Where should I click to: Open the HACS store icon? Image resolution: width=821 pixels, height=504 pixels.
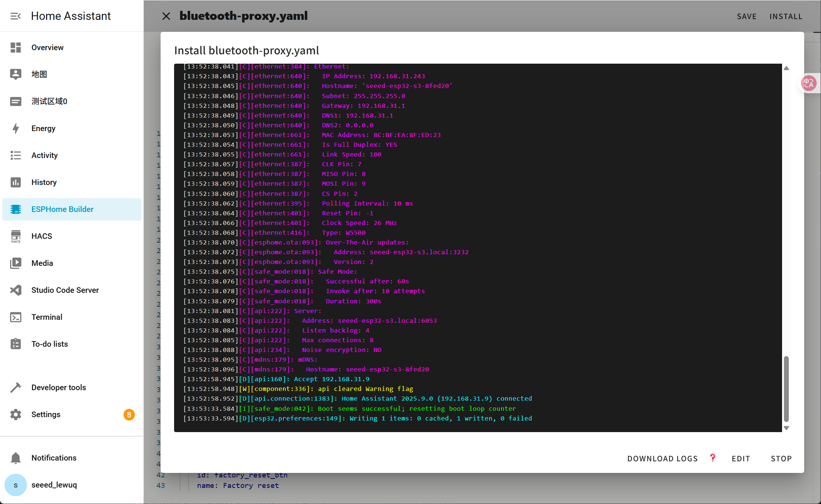(x=15, y=236)
